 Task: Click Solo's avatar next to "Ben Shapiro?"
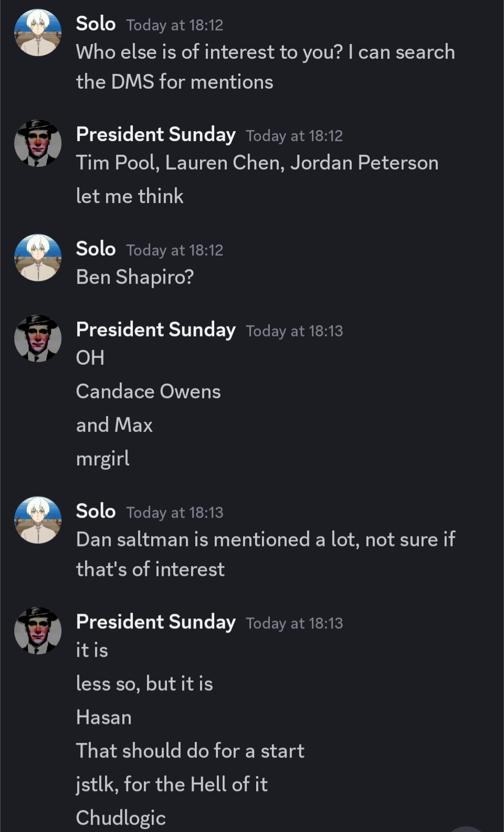coord(37,258)
